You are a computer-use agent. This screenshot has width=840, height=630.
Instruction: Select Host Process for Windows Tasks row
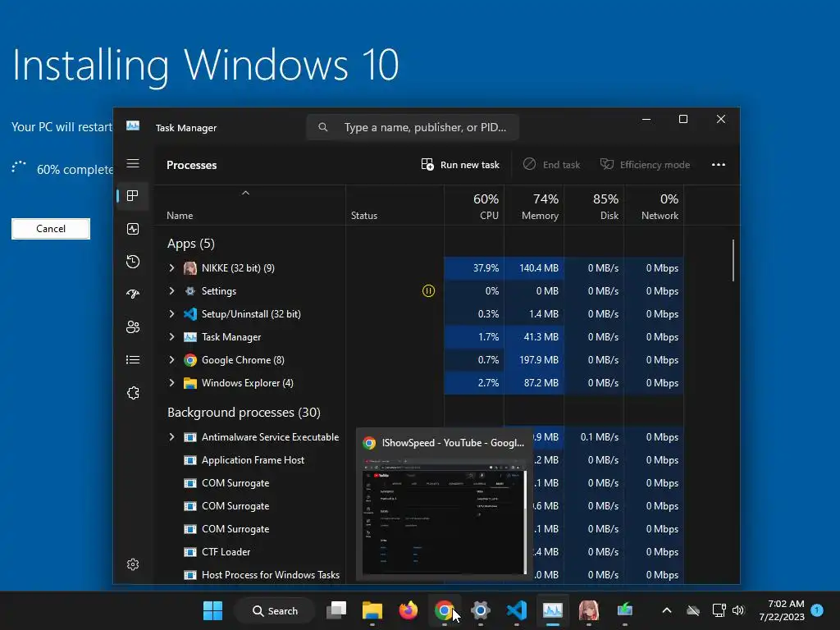click(270, 575)
